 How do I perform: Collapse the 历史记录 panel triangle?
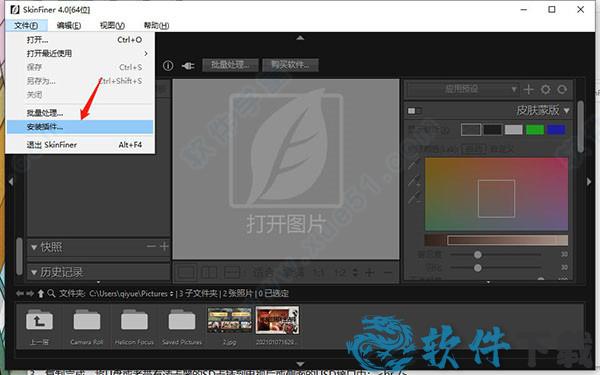pos(34,272)
